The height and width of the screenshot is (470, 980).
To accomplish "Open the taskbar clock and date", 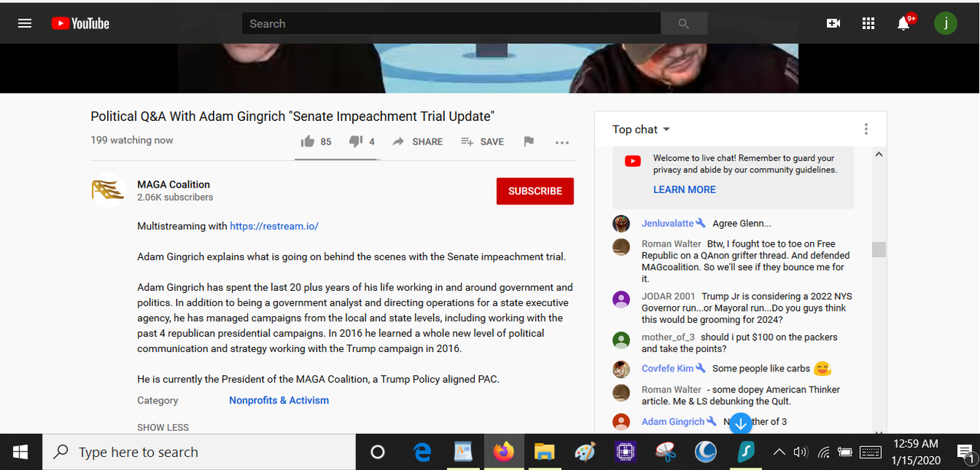I will 916,452.
